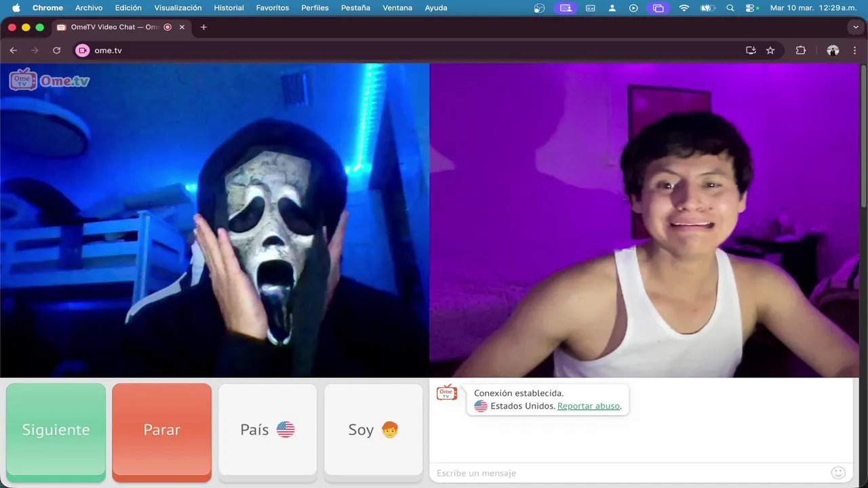Open the Visualización menu

pyautogui.click(x=178, y=8)
